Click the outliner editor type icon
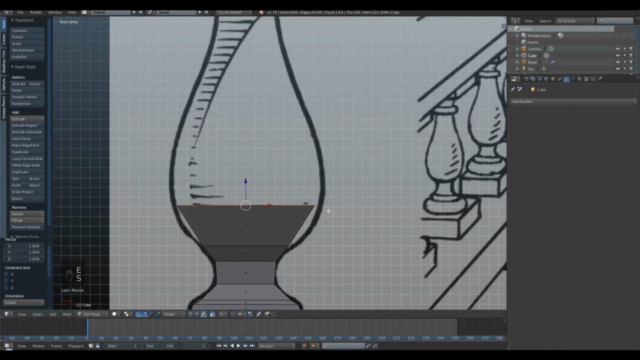640x360 pixels. tap(516, 21)
